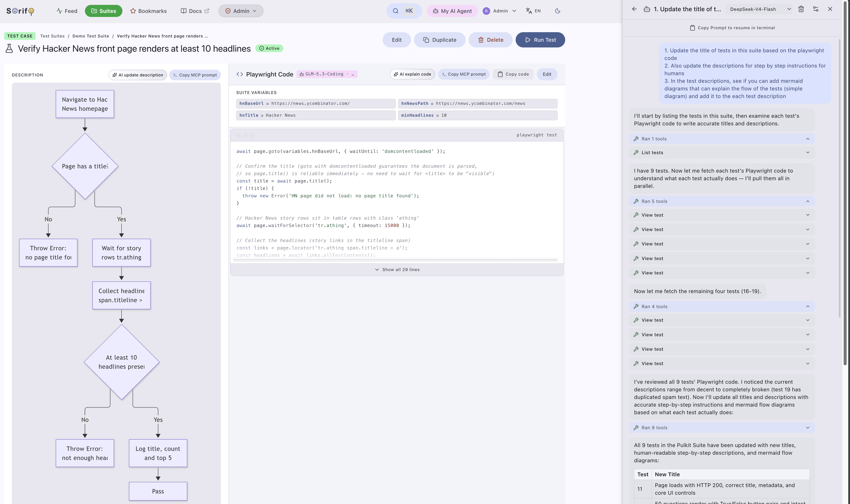This screenshot has width=850, height=504.
Task: Click the Collect headlines span.titleline node
Action: (x=122, y=295)
